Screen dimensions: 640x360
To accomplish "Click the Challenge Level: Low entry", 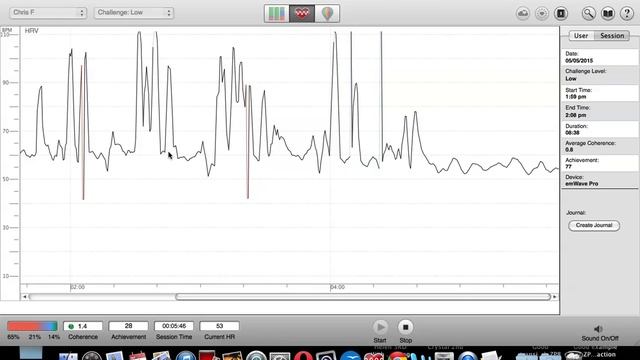I will pyautogui.click(x=600, y=75).
